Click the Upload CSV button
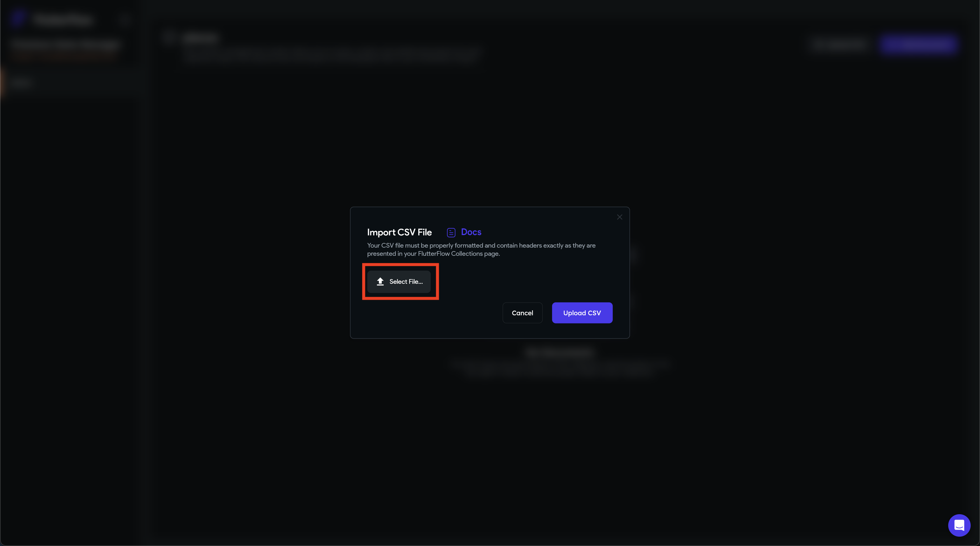Screen dimensions: 980x546 [582, 313]
